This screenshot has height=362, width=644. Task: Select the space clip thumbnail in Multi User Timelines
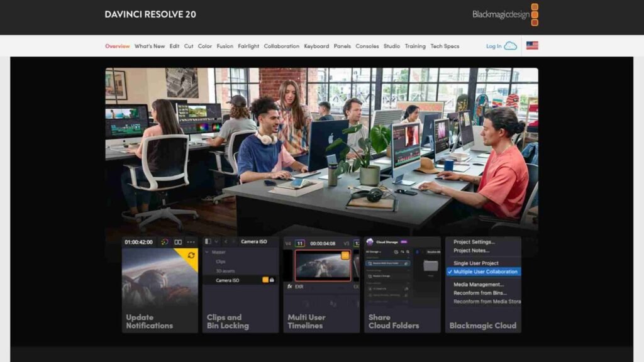tap(322, 265)
